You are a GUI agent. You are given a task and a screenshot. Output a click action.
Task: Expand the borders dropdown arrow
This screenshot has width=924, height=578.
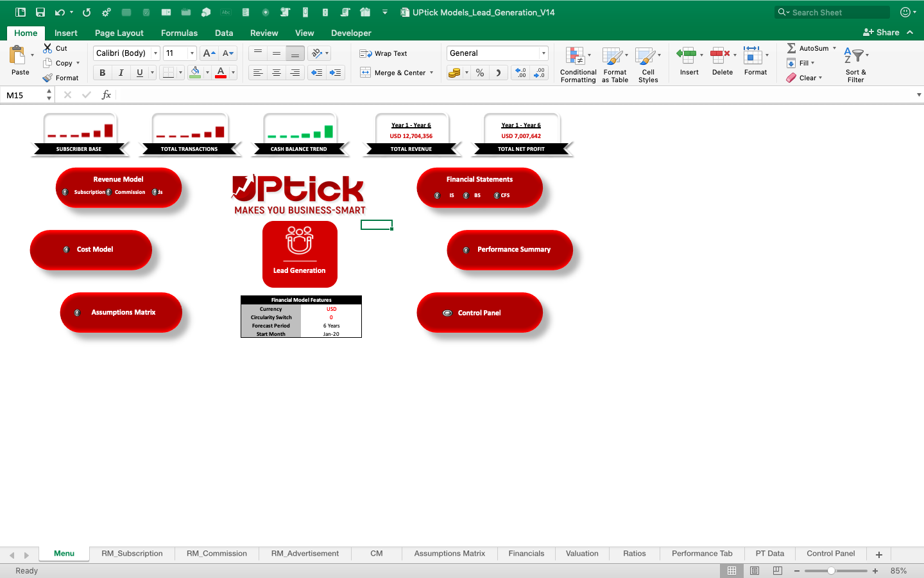tap(180, 73)
